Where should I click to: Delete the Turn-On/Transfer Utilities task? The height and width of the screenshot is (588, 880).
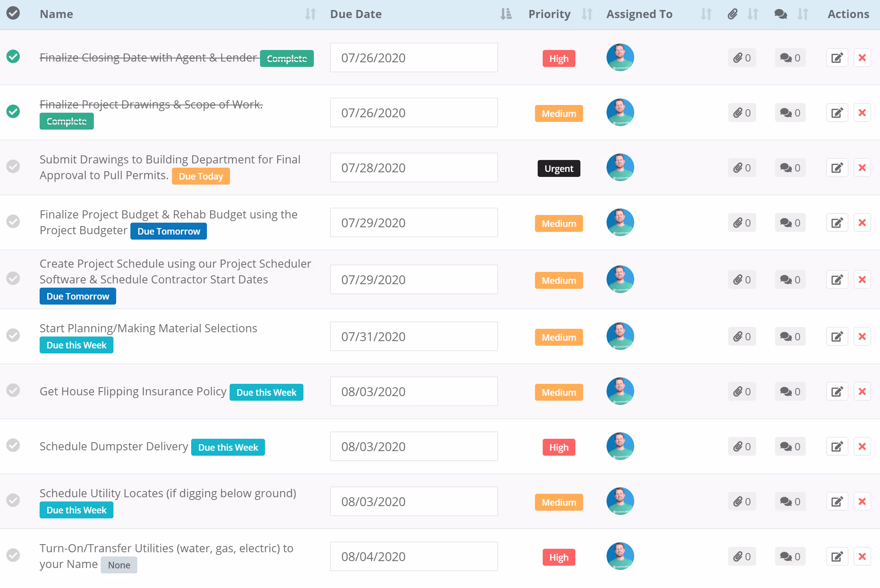click(x=862, y=557)
